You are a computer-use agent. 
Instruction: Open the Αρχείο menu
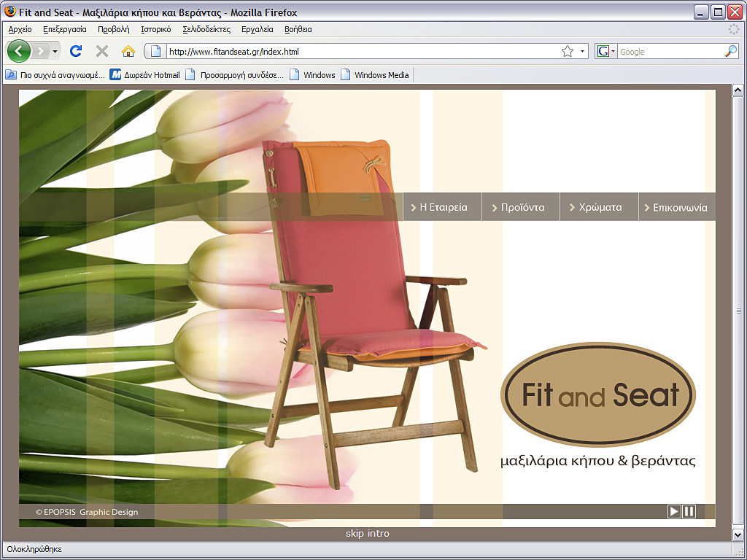(20, 29)
